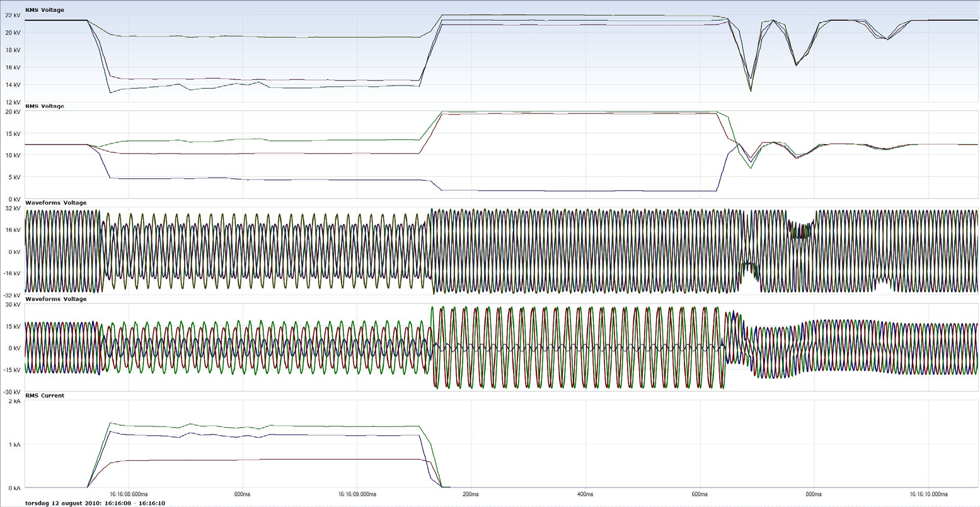Select RMS Voltage title above 22 kV axis
The height and width of the screenshot is (507, 980).
[x=44, y=10]
